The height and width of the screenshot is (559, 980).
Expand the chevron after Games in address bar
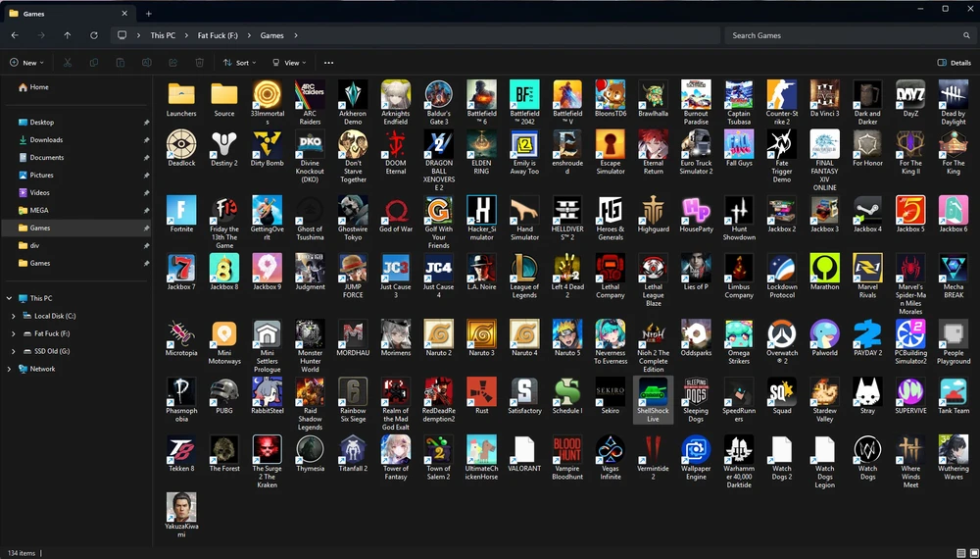[x=296, y=35]
